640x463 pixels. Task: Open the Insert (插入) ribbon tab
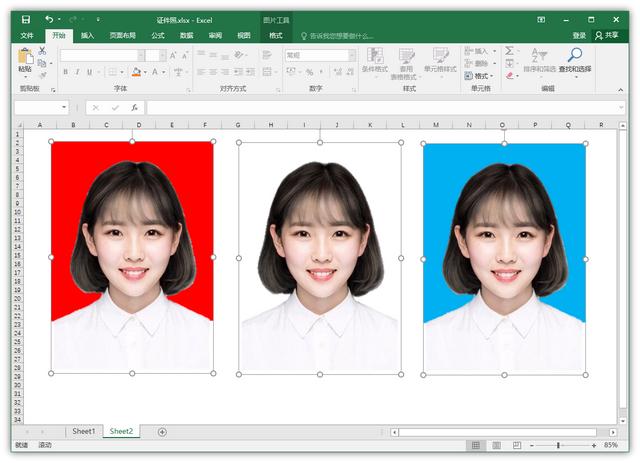coord(87,36)
